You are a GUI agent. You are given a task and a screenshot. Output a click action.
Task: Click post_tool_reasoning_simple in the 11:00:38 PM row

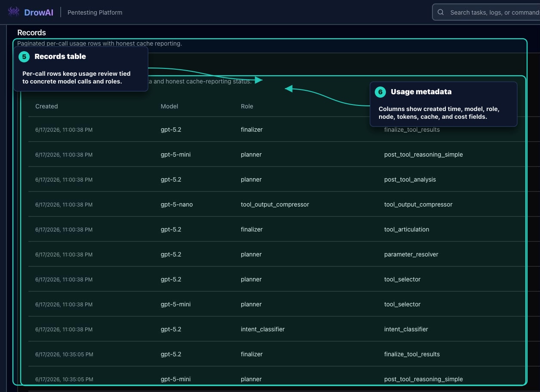point(423,154)
